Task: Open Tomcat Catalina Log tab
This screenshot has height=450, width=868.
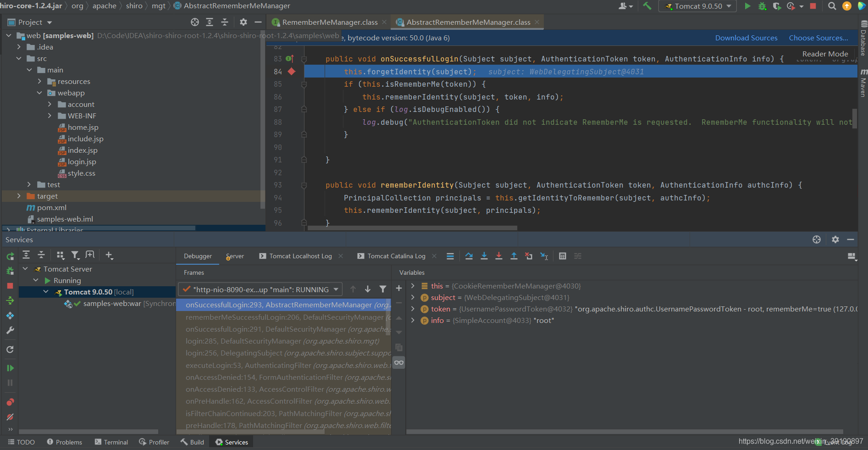Action: 396,256
